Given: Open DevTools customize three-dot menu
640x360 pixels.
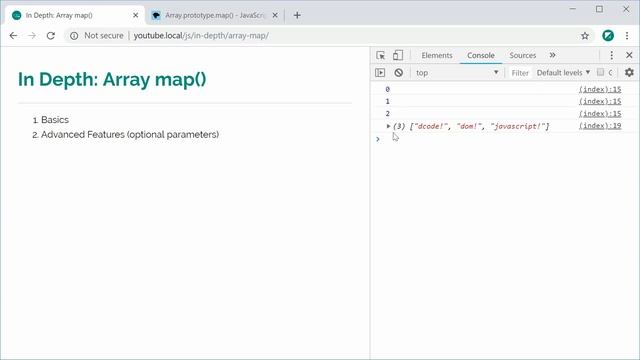Looking at the screenshot, I should point(611,56).
